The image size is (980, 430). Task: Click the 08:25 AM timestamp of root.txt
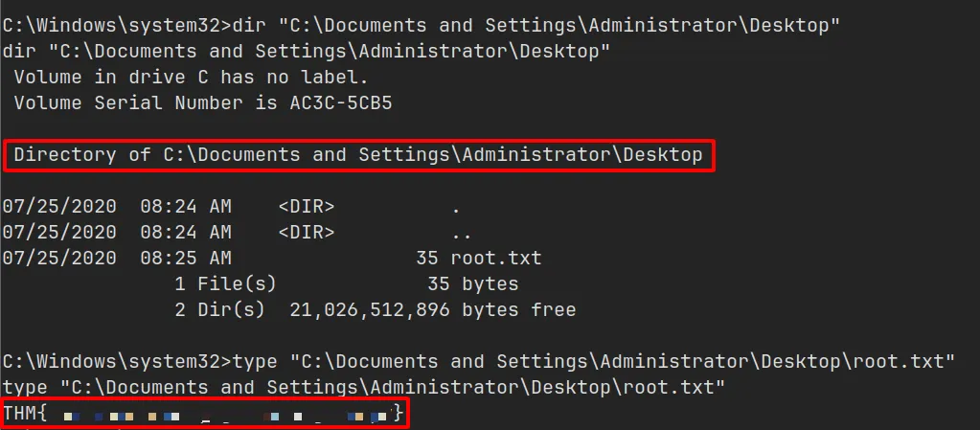[x=185, y=258]
